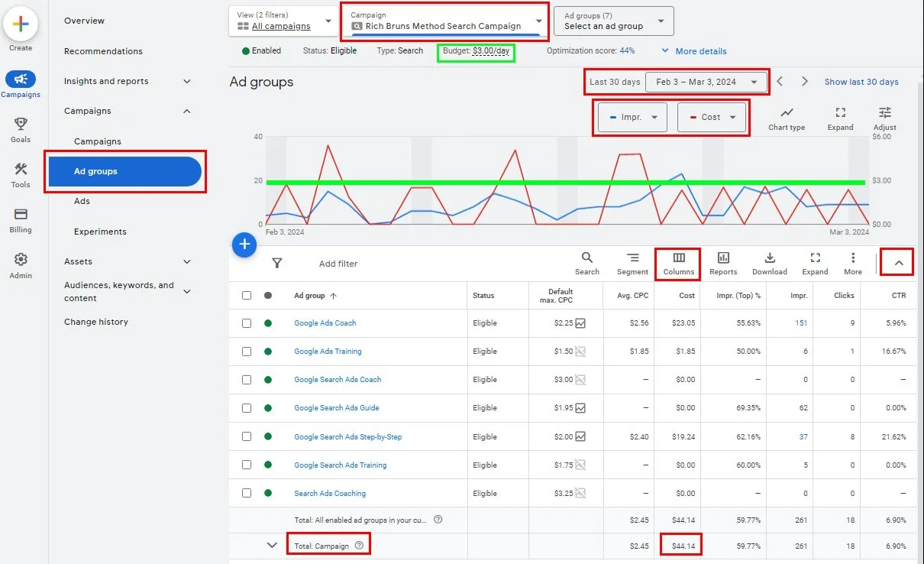Click the green status dot for Google Ads Coach
Image resolution: width=924 pixels, height=564 pixels.
268,323
